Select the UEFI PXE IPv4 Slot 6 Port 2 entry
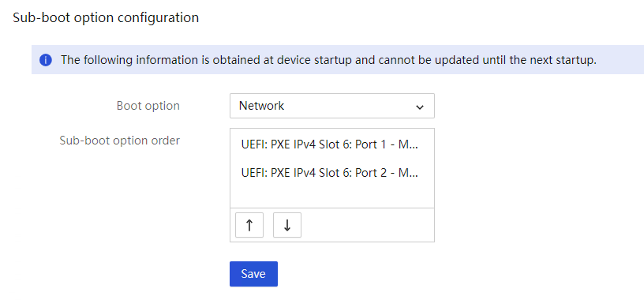The width and height of the screenshot is (644, 300). [330, 173]
